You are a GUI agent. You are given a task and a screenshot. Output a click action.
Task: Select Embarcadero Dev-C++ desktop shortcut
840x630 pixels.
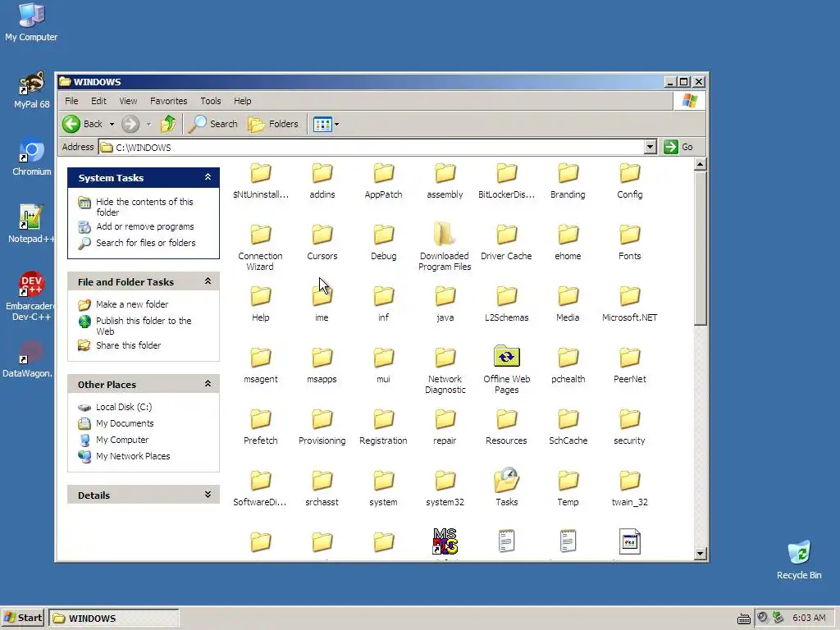click(31, 296)
